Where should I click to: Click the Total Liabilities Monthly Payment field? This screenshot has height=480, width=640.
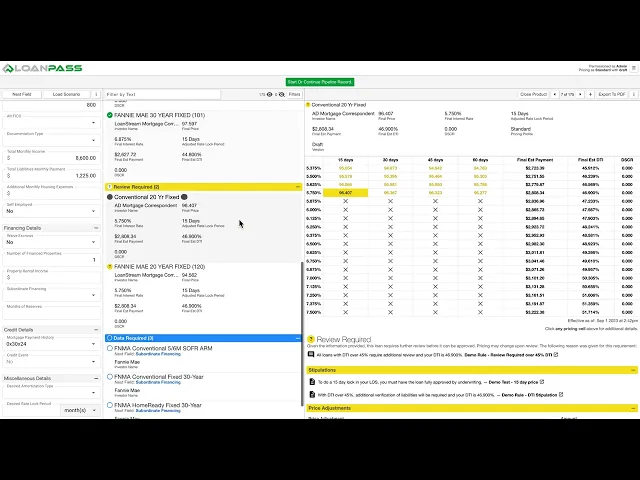[x=51, y=175]
